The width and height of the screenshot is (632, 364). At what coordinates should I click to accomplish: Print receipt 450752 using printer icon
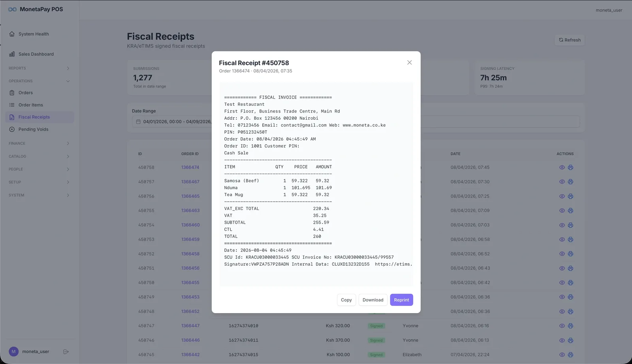pos(570,254)
